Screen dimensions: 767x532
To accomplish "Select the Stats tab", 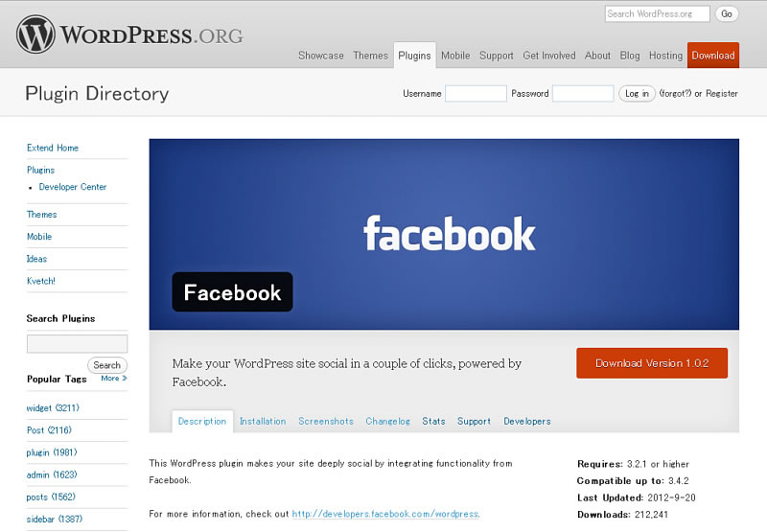I will point(434,421).
